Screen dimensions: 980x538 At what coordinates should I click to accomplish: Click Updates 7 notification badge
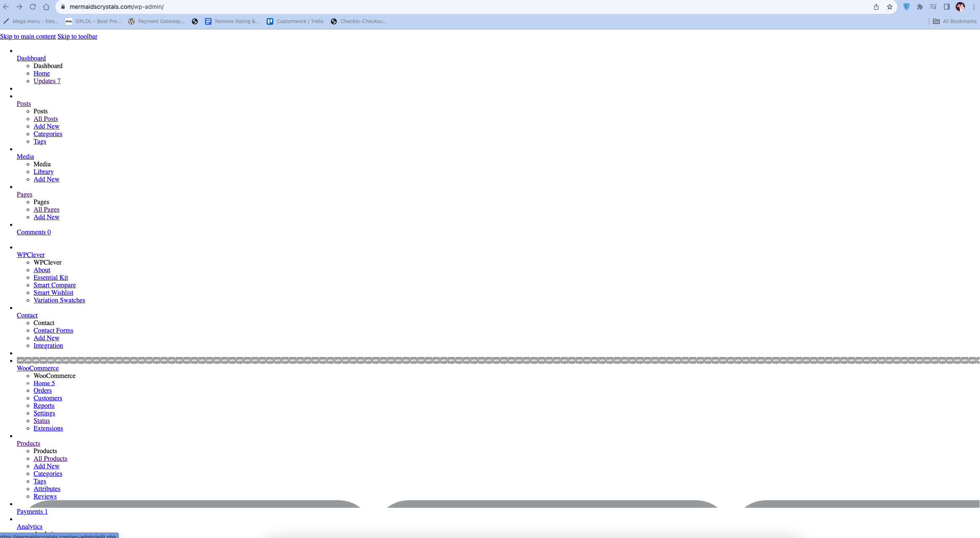pos(47,81)
